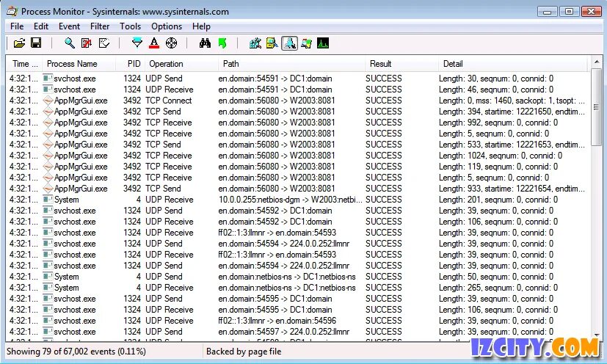
Task: Select the 'Length: 0, mss: 1460' detail cell
Action: (x=512, y=101)
